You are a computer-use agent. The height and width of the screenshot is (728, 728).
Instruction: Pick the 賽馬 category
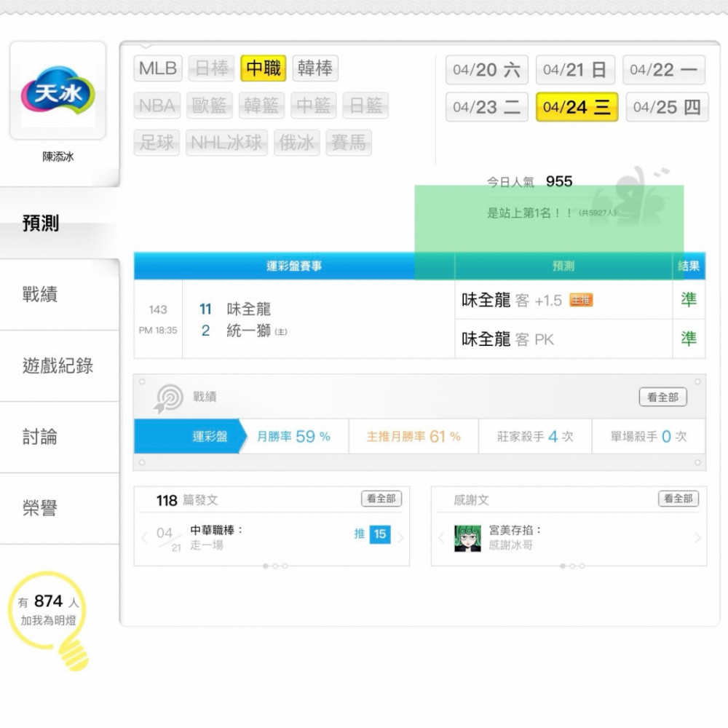click(x=349, y=143)
